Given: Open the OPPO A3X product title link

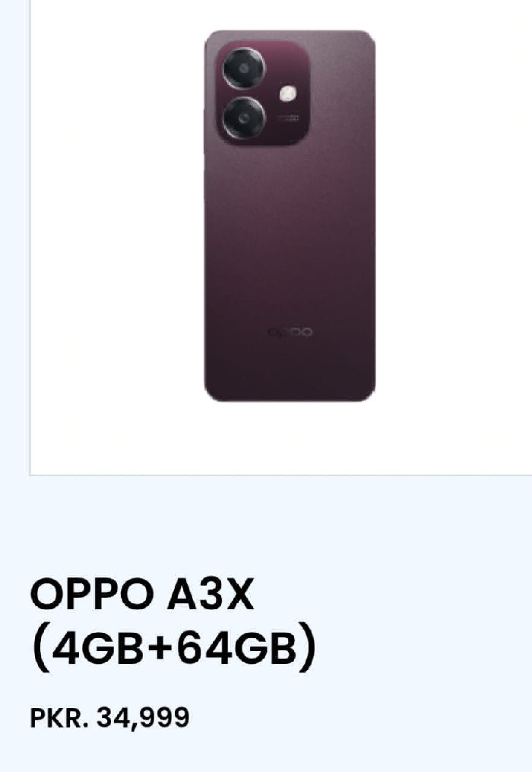Looking at the screenshot, I should tap(173, 622).
